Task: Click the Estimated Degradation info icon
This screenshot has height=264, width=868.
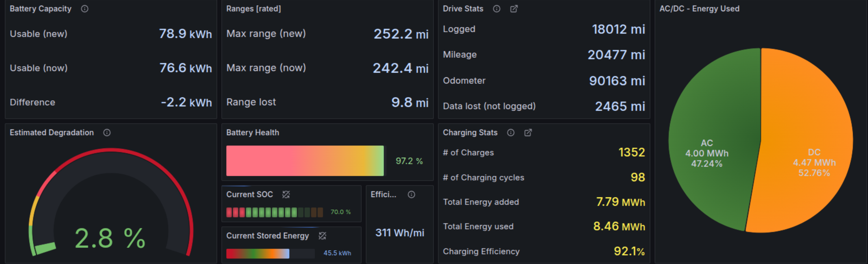Action: [107, 133]
